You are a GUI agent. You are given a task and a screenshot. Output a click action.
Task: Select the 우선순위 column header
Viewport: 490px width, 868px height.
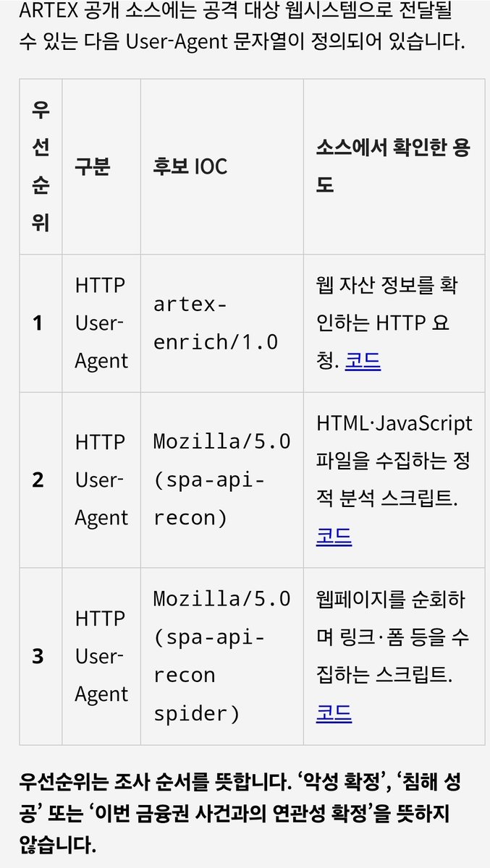[x=41, y=166]
